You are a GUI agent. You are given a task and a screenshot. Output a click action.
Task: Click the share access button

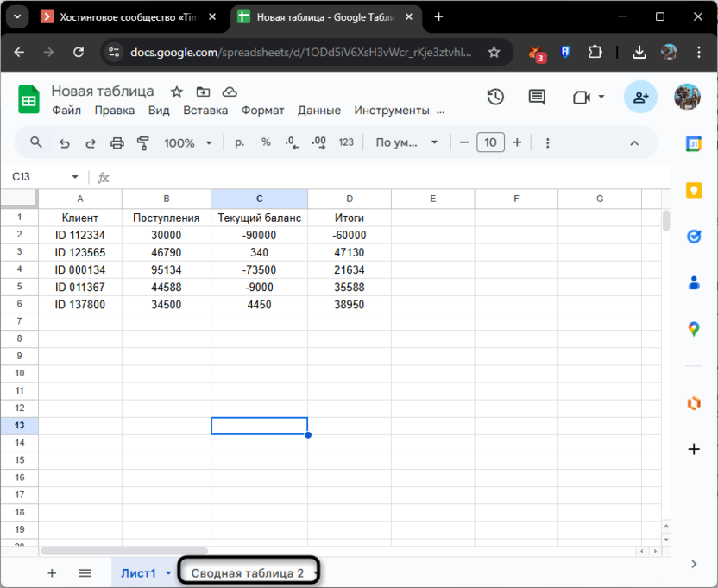coord(640,98)
